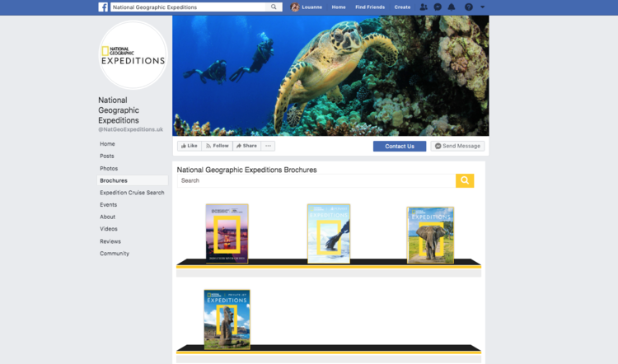618x364 pixels.
Task: Click the @NatGeoExpeditions.uk handle
Action: tap(130, 129)
